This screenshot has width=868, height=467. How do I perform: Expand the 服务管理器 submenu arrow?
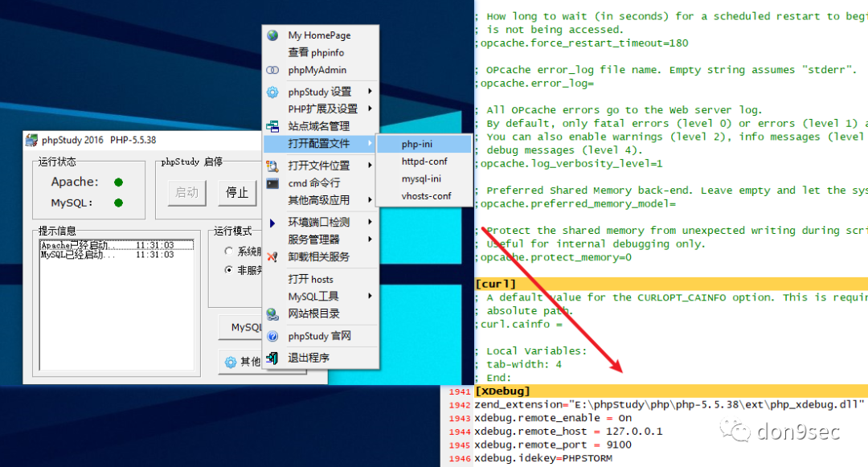pos(370,239)
